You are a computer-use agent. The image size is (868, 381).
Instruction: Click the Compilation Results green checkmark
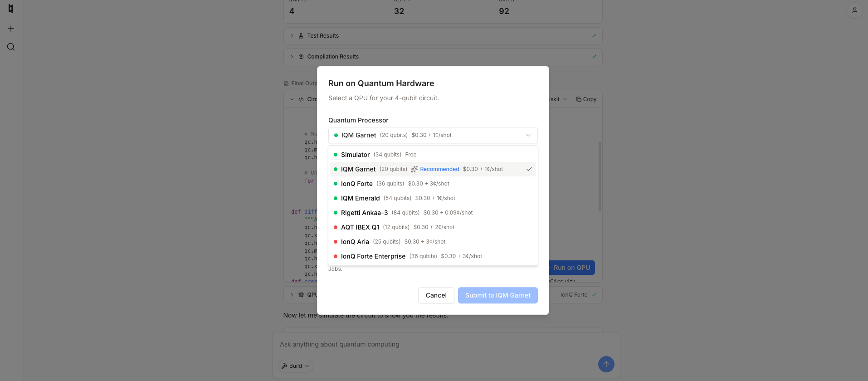click(594, 57)
